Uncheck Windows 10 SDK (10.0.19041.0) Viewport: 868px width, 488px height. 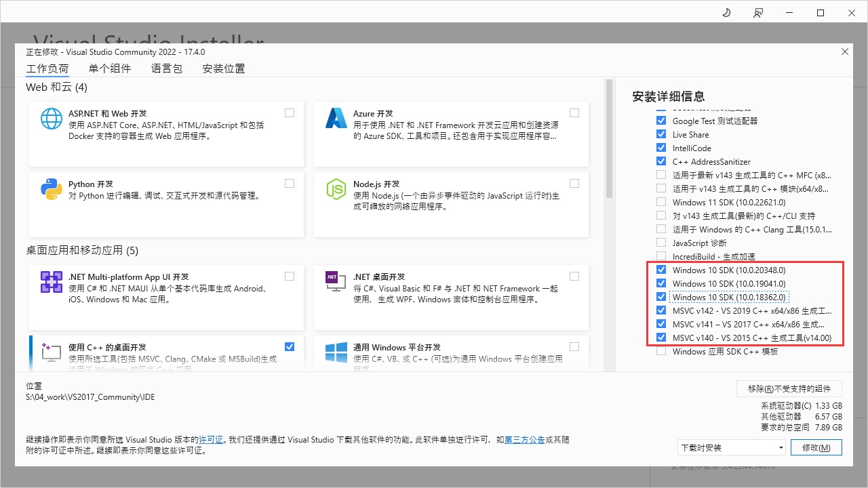661,283
